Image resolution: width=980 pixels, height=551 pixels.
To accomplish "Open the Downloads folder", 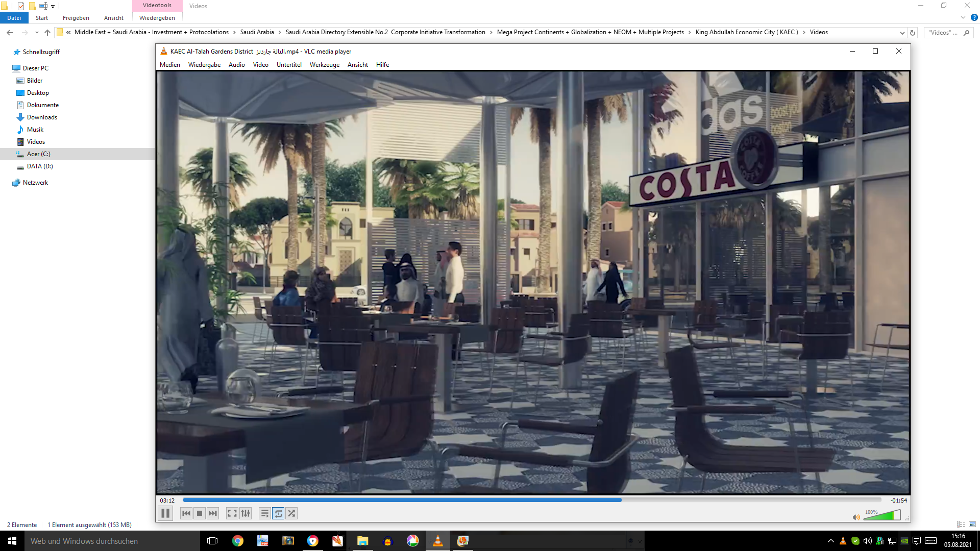I will click(x=42, y=117).
